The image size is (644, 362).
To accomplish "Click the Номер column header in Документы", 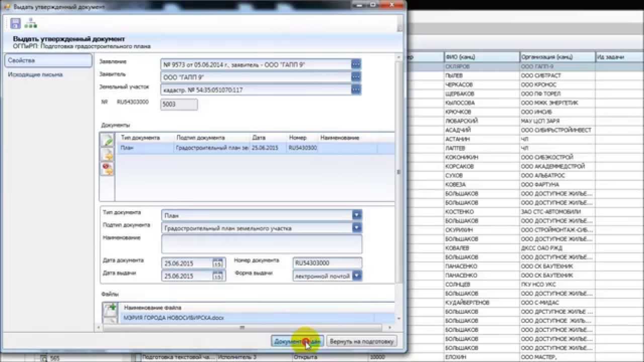I will (302, 138).
